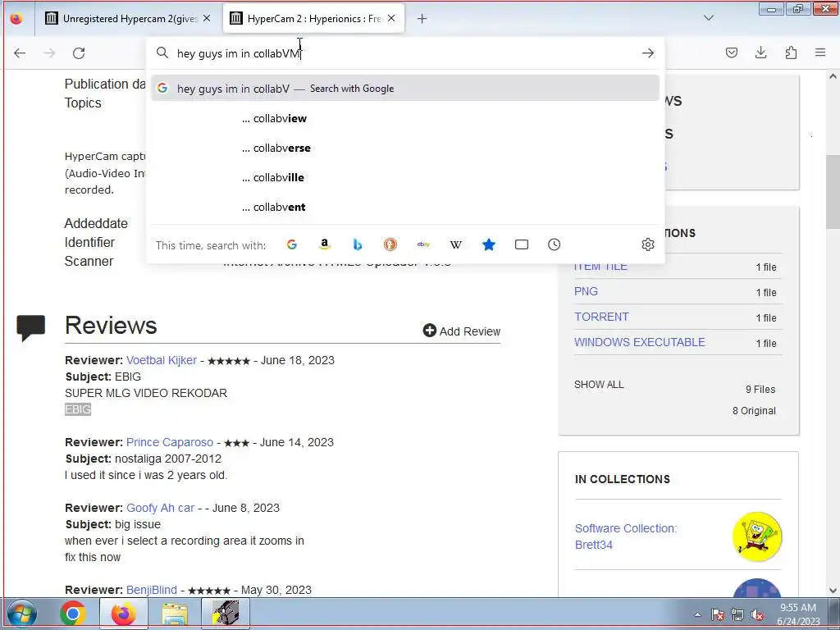
Task: Open Firefox View button in tab bar
Action: point(16,18)
